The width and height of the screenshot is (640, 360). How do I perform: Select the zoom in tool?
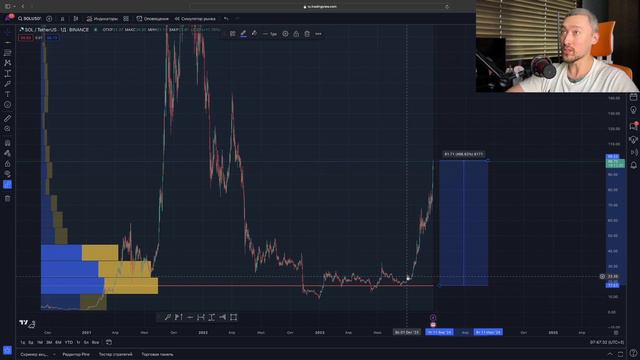(x=8, y=129)
